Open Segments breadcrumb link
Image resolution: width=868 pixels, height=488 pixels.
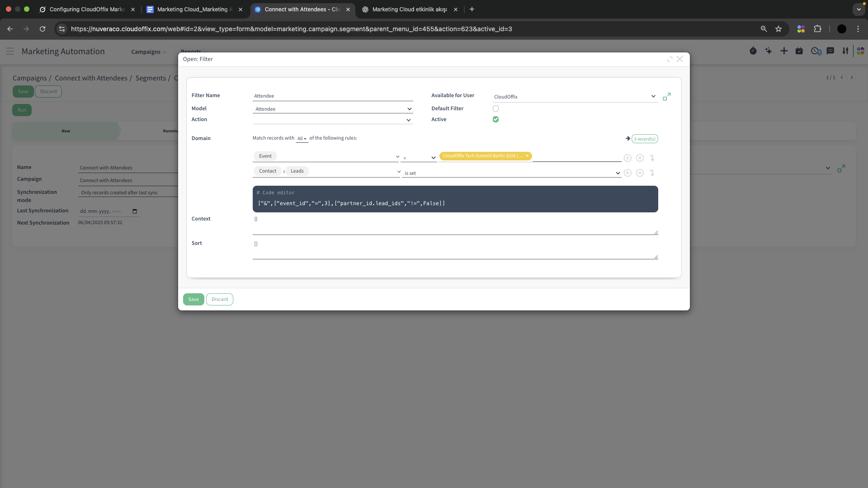coord(151,78)
